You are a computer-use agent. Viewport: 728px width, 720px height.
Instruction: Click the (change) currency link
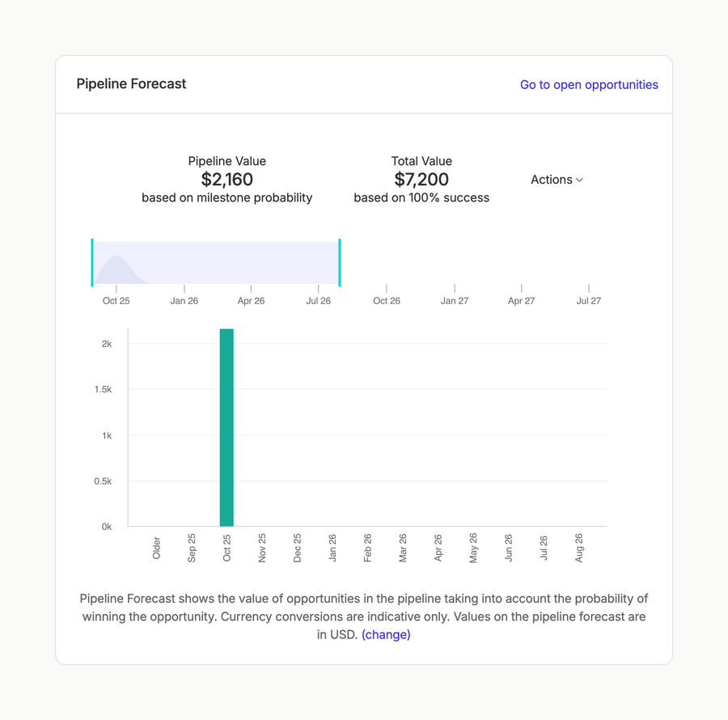tap(386, 634)
